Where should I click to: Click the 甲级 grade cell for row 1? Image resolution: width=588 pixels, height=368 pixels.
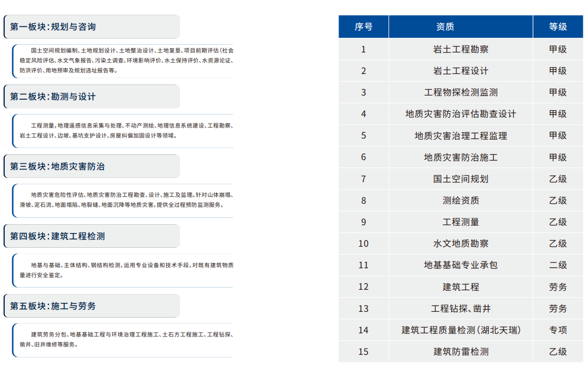558,49
